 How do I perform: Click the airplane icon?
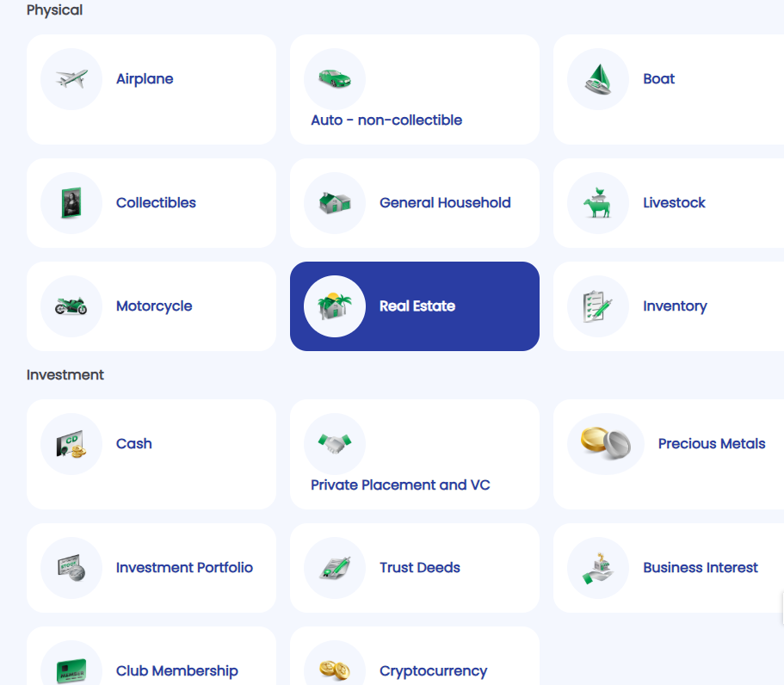click(71, 79)
